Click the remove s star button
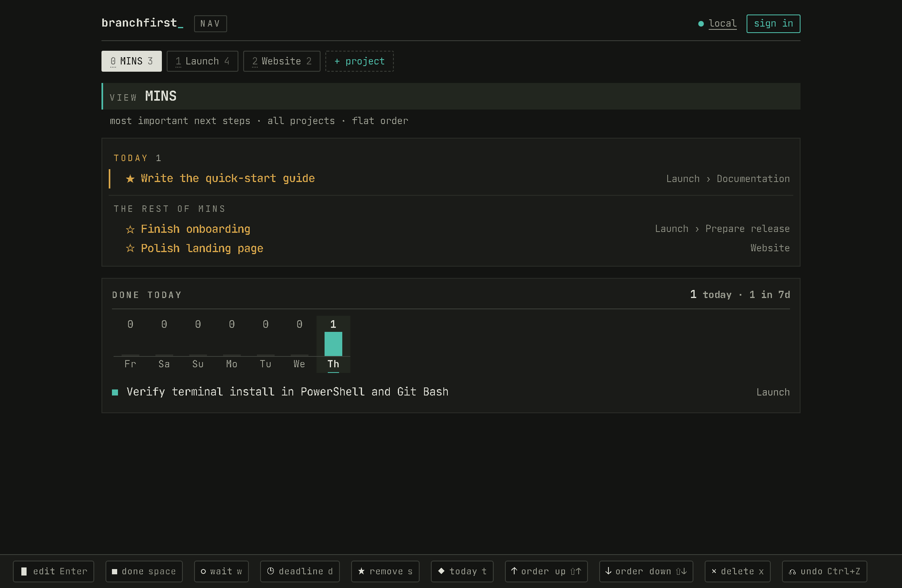Viewport: 902px width, 588px height. [x=385, y=571]
